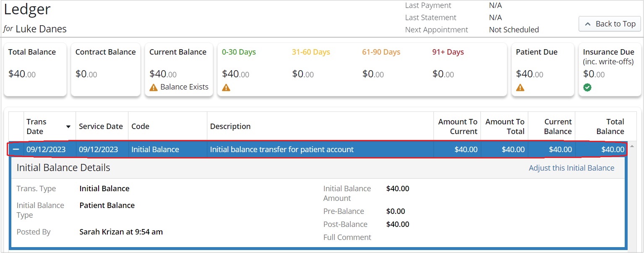Click warning icon beside Balance Exists

click(154, 87)
